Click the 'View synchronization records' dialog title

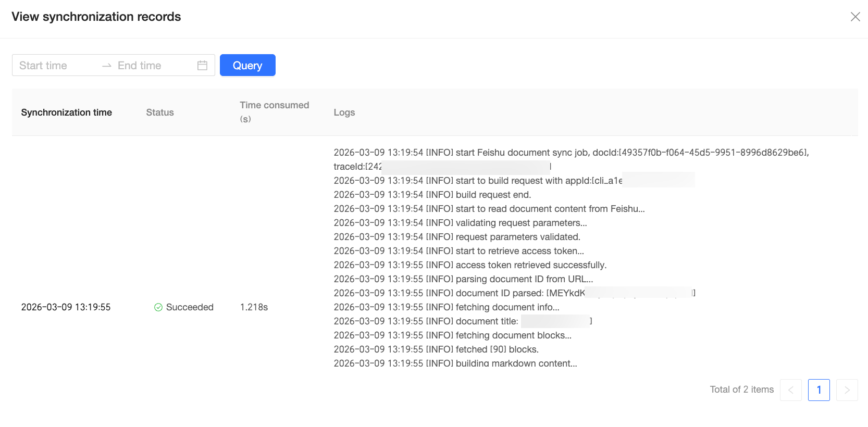(96, 17)
